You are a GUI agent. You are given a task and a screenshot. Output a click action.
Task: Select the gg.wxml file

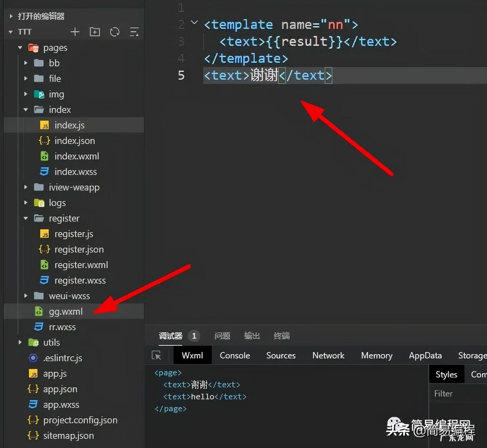[66, 311]
